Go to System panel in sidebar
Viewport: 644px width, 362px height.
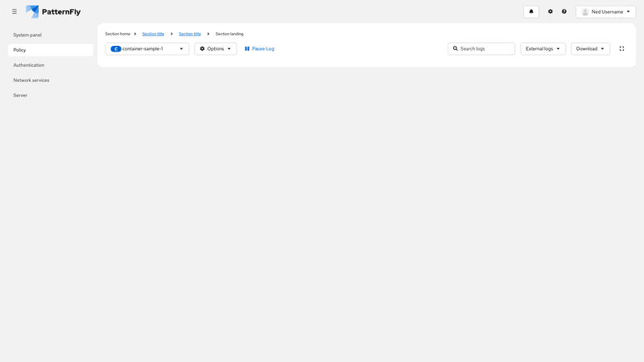27,35
